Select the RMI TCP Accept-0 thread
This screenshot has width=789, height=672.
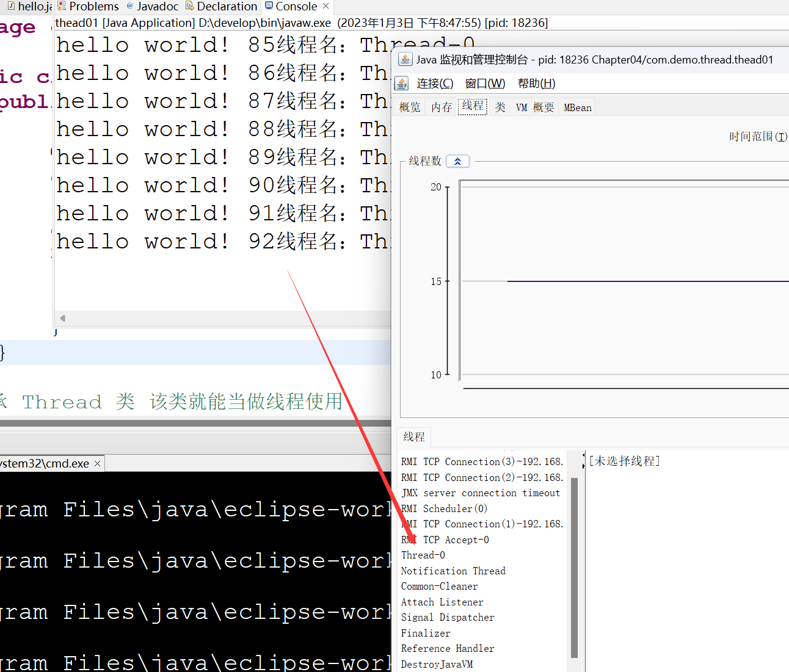(445, 540)
